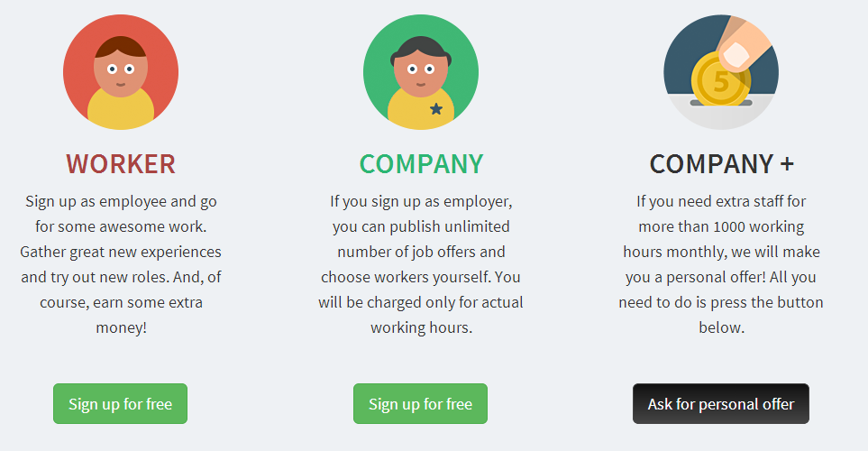
Task: Click the Company description paragraph
Action: click(421, 264)
